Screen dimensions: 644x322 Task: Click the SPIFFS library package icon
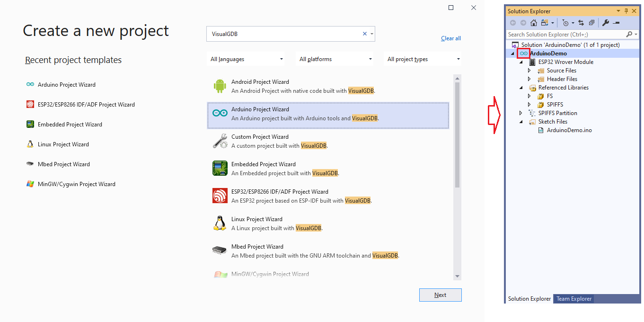click(541, 105)
